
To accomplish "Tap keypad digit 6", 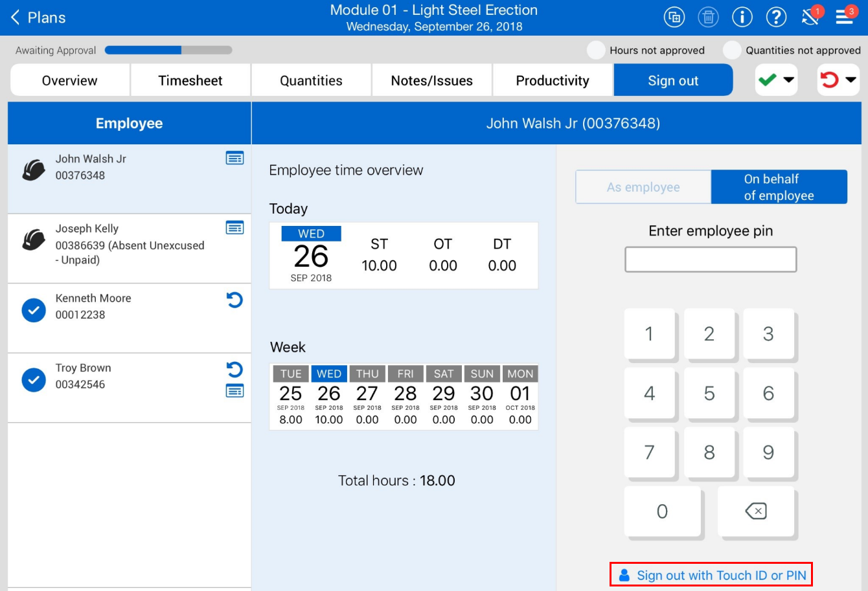I will (768, 394).
